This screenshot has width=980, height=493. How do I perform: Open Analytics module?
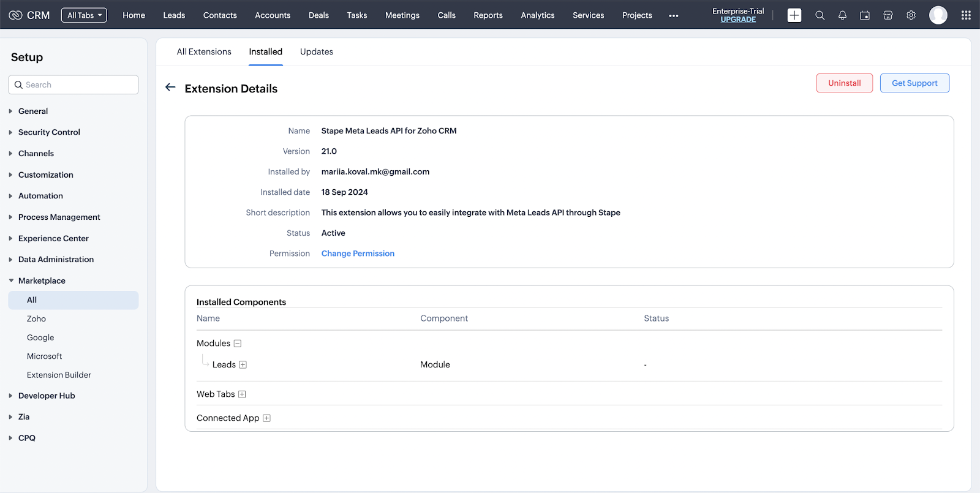(538, 15)
